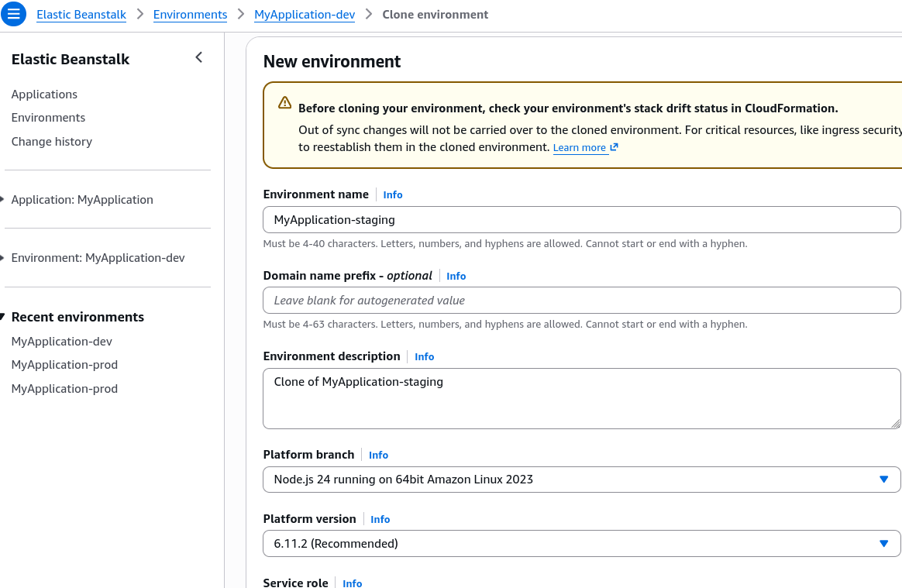902x588 pixels.
Task: Open MyApplication-dev breadcrumb link
Action: tap(305, 15)
